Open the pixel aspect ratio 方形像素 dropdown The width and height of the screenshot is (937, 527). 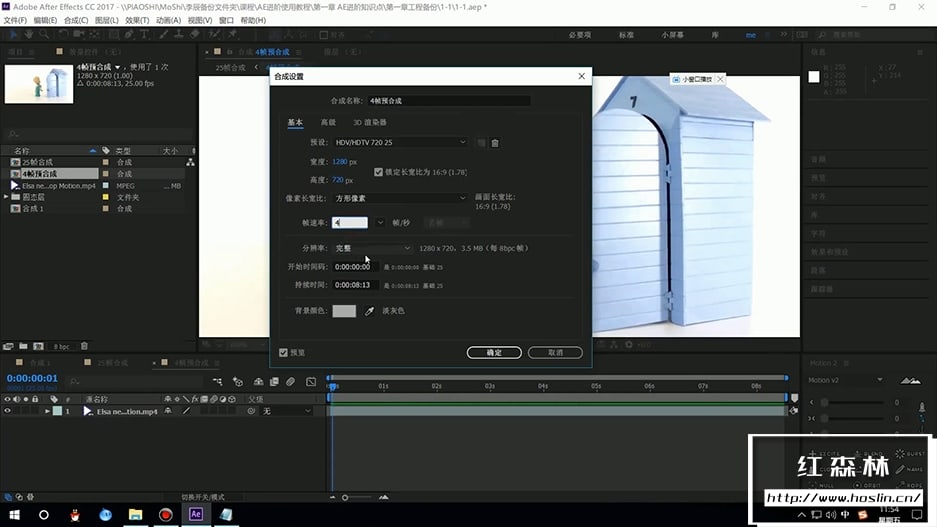(400, 198)
